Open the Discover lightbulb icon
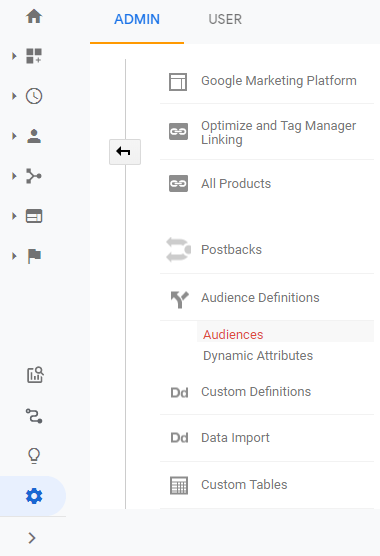Screen dimensions: 380x556 (34, 456)
